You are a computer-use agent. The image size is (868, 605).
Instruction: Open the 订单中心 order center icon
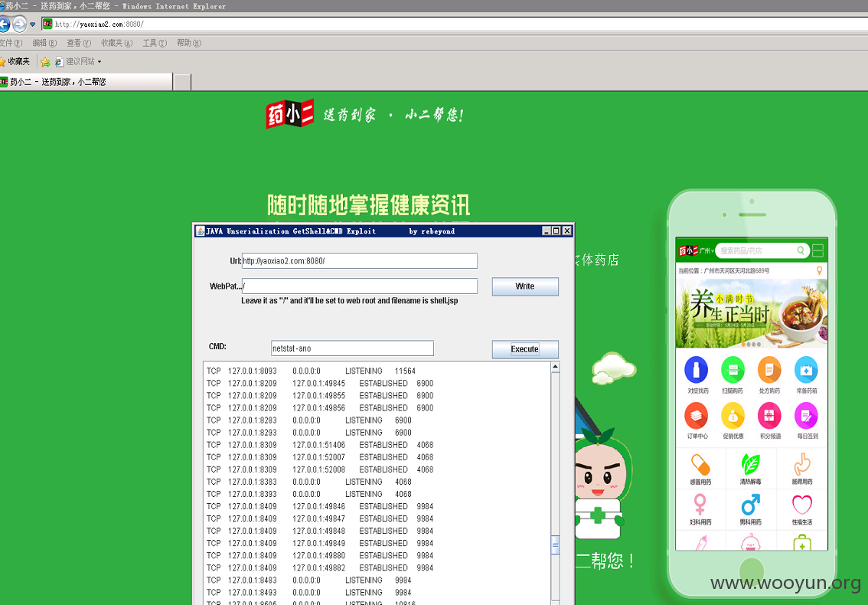point(697,416)
